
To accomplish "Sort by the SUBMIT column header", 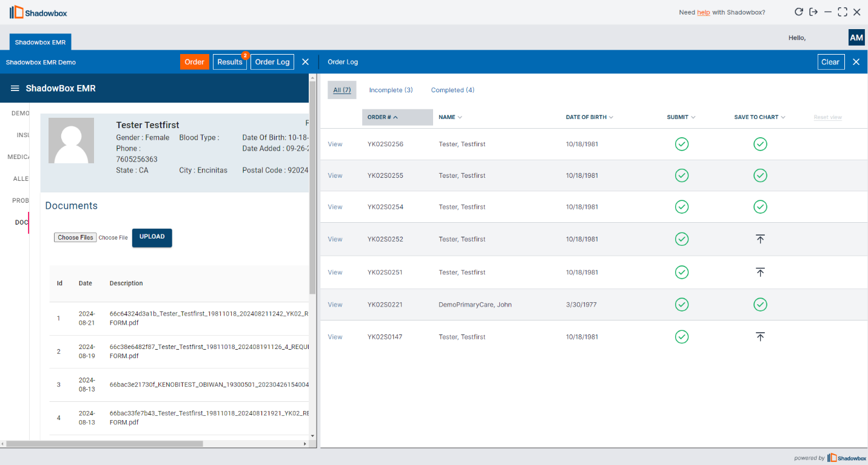I will [681, 117].
